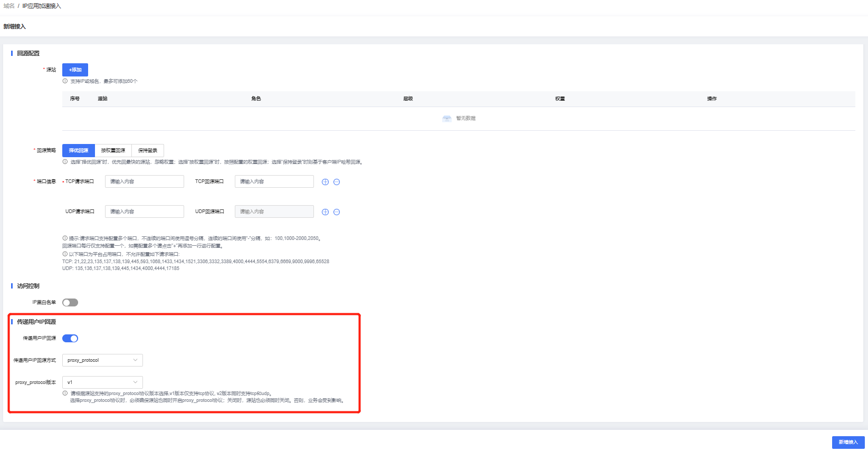
Task: Open the proxy_protocol版本 dropdown showing v1
Action: point(102,382)
